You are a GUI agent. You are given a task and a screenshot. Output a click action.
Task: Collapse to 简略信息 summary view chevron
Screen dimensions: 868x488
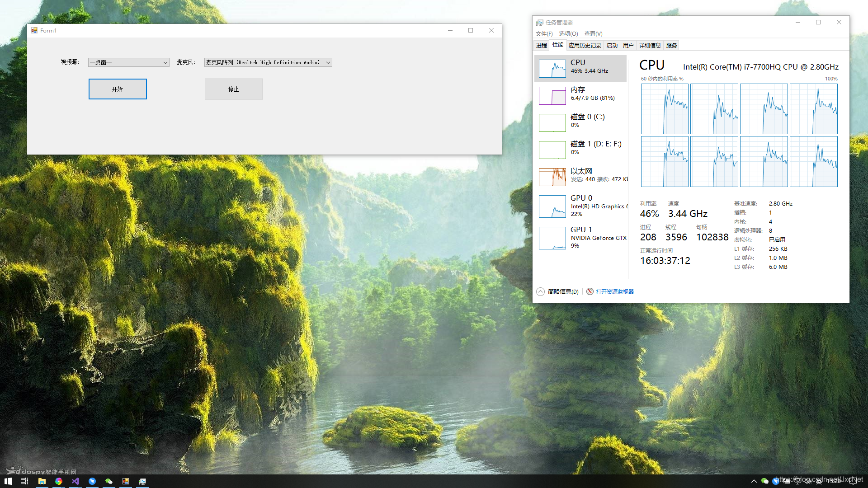tap(540, 291)
